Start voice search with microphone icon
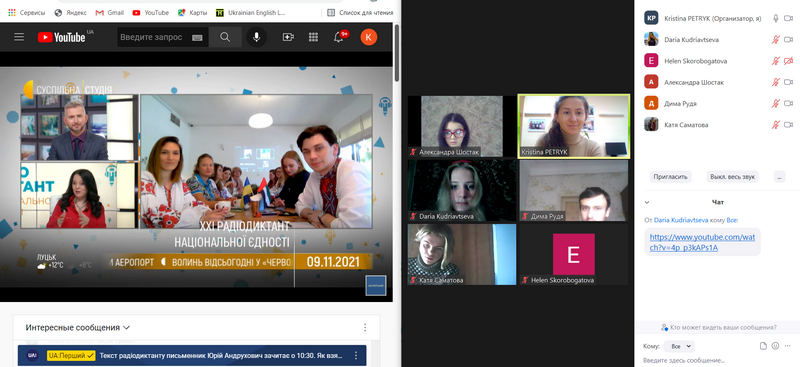 (256, 37)
